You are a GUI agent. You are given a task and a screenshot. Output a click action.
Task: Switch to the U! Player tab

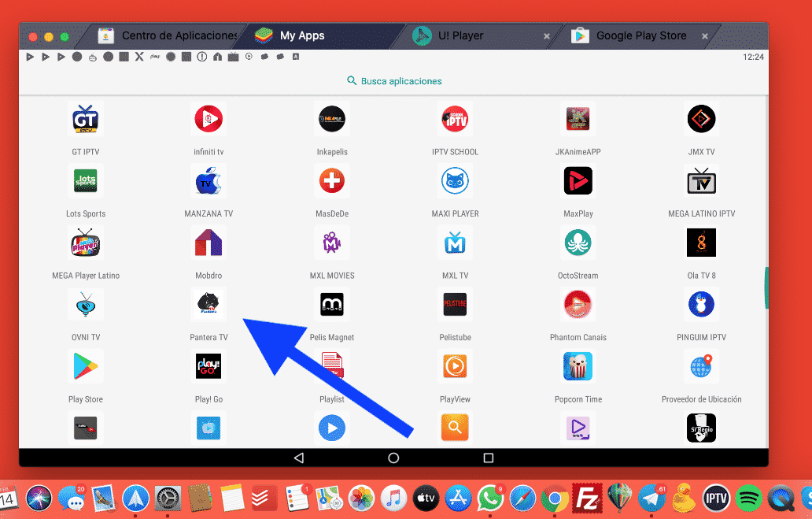pyautogui.click(x=456, y=35)
